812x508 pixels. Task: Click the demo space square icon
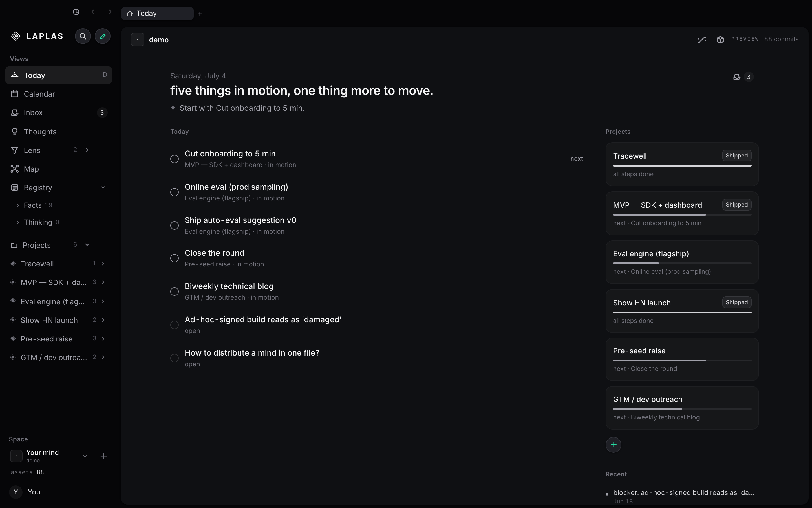click(x=138, y=40)
